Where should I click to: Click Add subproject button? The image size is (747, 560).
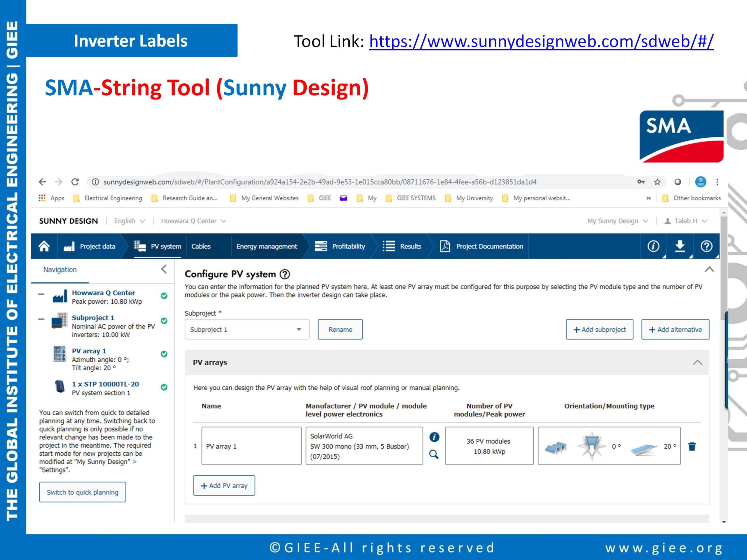(599, 330)
